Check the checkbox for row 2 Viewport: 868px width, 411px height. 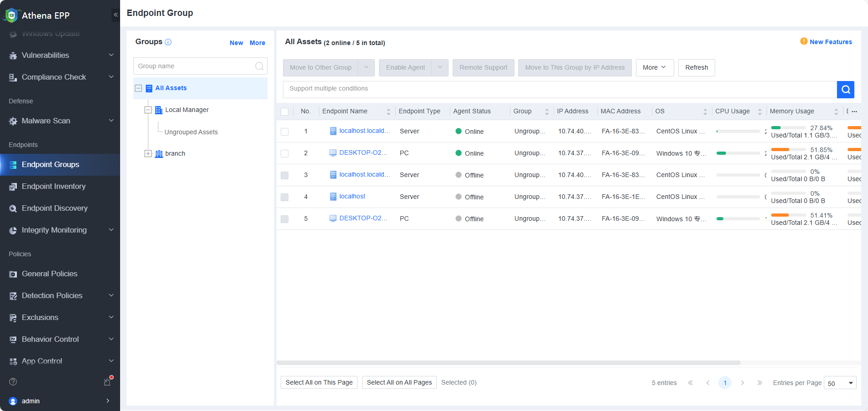click(285, 153)
